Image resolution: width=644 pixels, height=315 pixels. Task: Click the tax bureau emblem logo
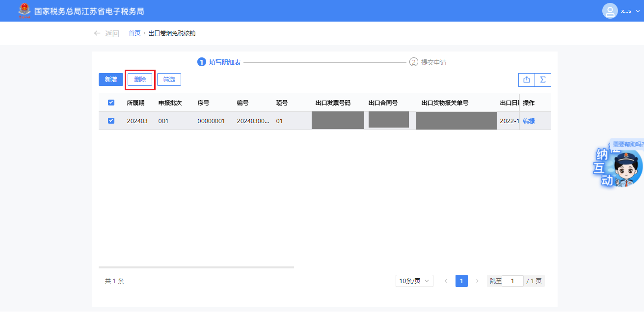[24, 11]
